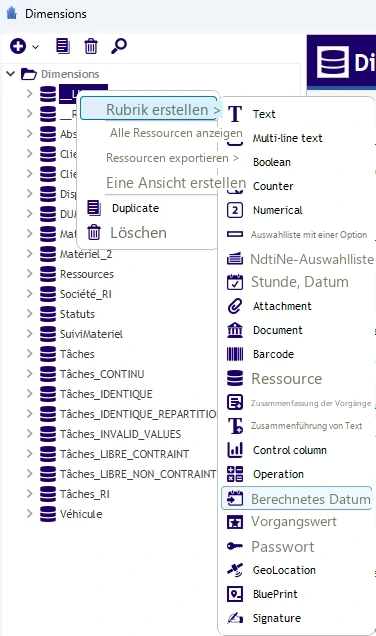Expand the Tâches_CONTINU tree node
The height and width of the screenshot is (636, 376).
tap(30, 374)
